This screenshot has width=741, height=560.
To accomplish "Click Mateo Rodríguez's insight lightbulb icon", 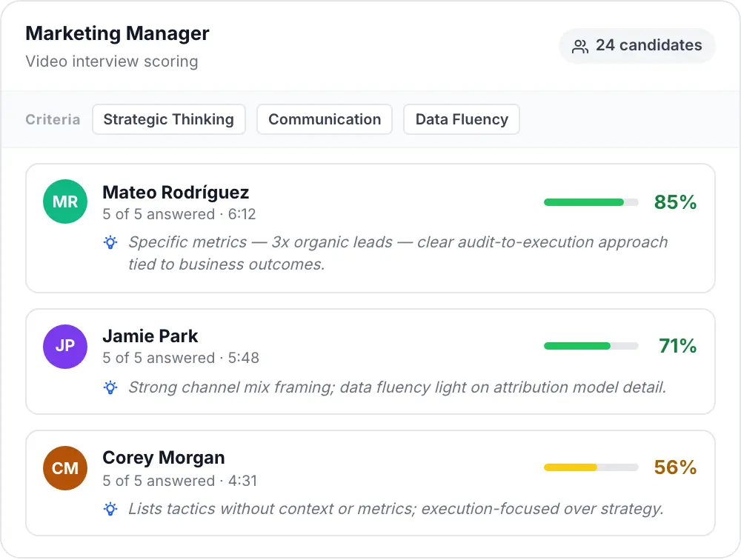I will pos(110,242).
